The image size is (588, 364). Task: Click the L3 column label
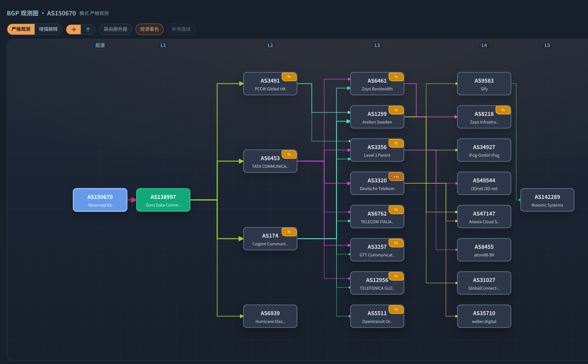point(377,45)
